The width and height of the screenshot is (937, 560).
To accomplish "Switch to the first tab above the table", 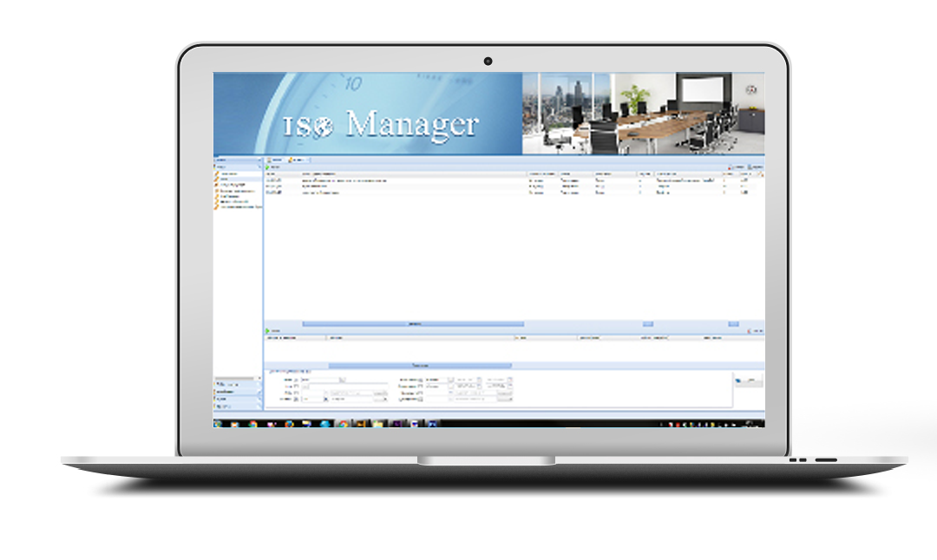I will coord(276,160).
